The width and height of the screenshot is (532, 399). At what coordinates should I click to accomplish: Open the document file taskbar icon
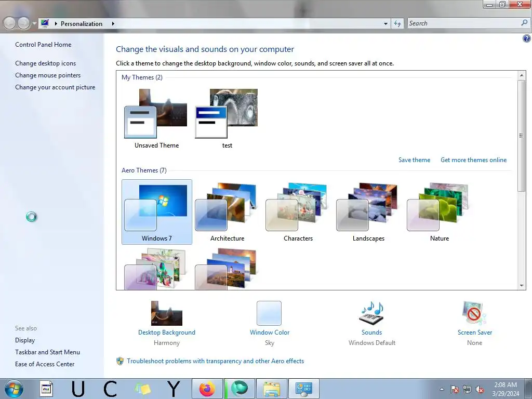pyautogui.click(x=46, y=389)
